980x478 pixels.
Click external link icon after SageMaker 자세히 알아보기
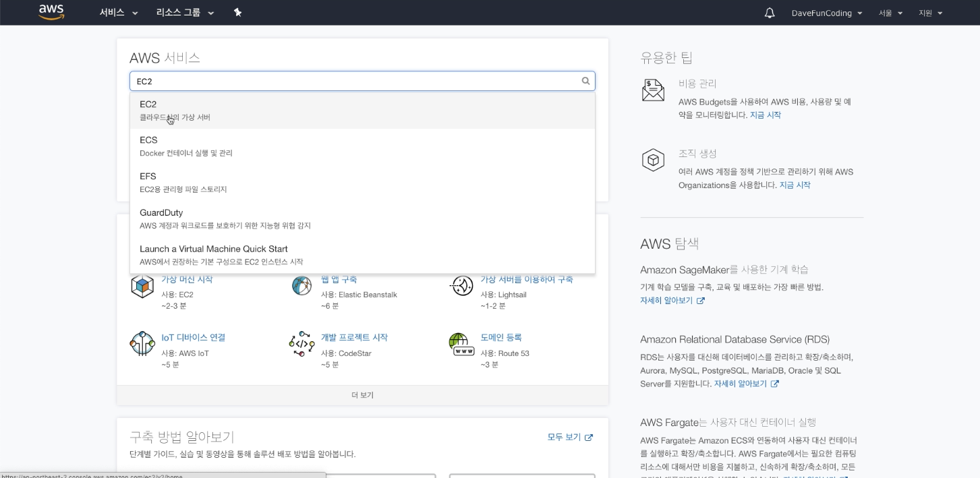pos(701,301)
